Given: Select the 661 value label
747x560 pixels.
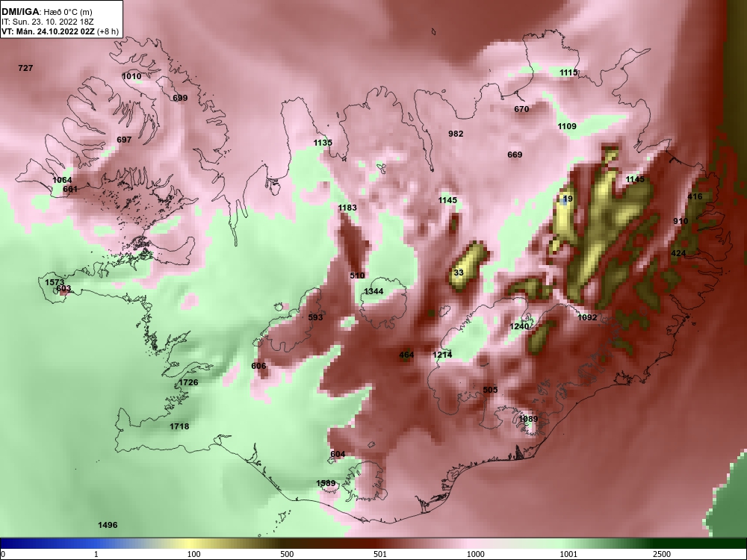Looking at the screenshot, I should [70, 189].
